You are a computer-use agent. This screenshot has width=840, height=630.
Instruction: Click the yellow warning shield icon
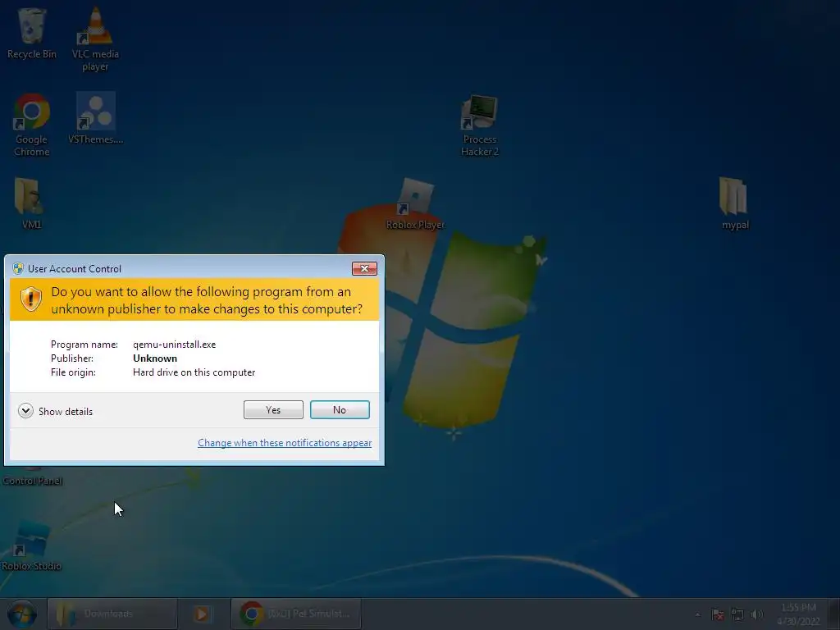(x=31, y=299)
